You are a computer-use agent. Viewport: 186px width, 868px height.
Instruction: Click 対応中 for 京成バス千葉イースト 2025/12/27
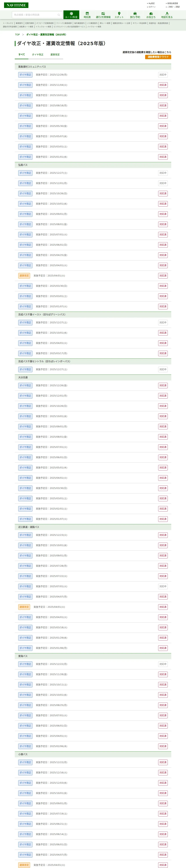163,322
